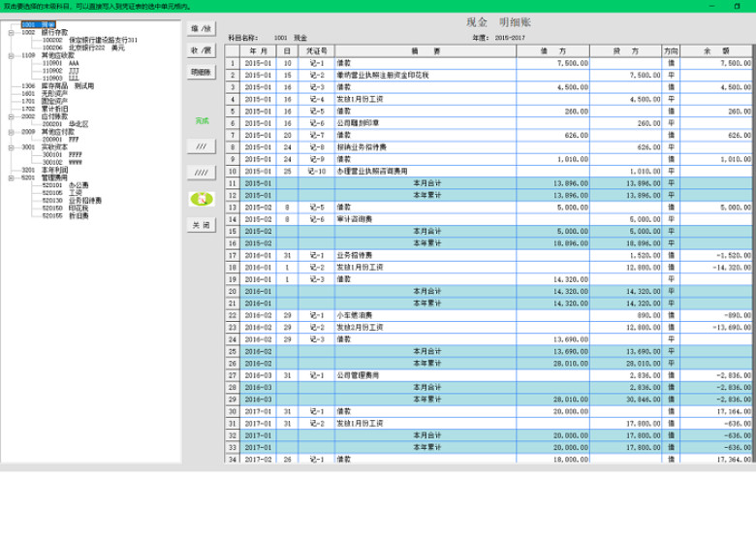Select the 520150 印花税 tree item

click(65, 209)
